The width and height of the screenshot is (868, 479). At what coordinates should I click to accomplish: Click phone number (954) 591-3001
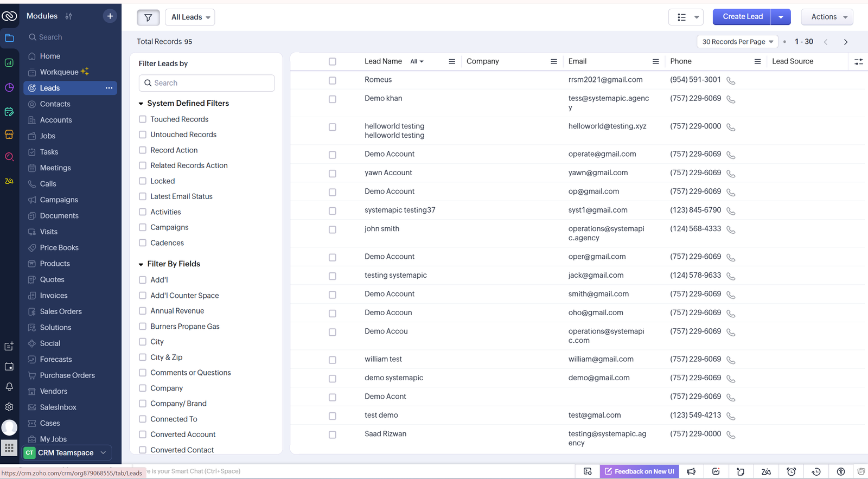coord(695,80)
